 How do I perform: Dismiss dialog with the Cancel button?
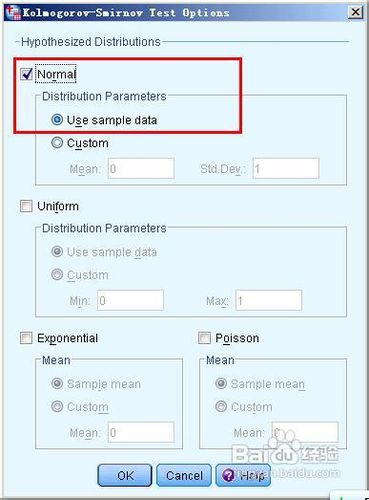pos(184,475)
